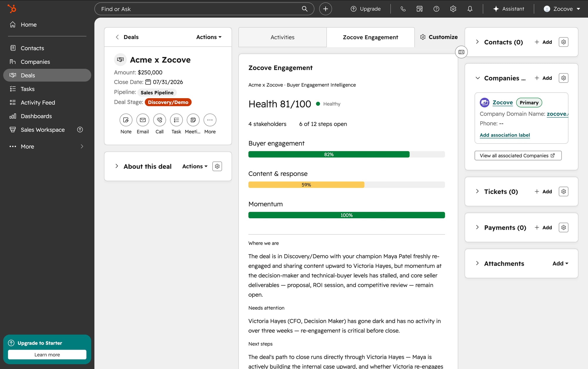Click the Find or Ask search field
This screenshot has height=369, width=588.
click(204, 9)
